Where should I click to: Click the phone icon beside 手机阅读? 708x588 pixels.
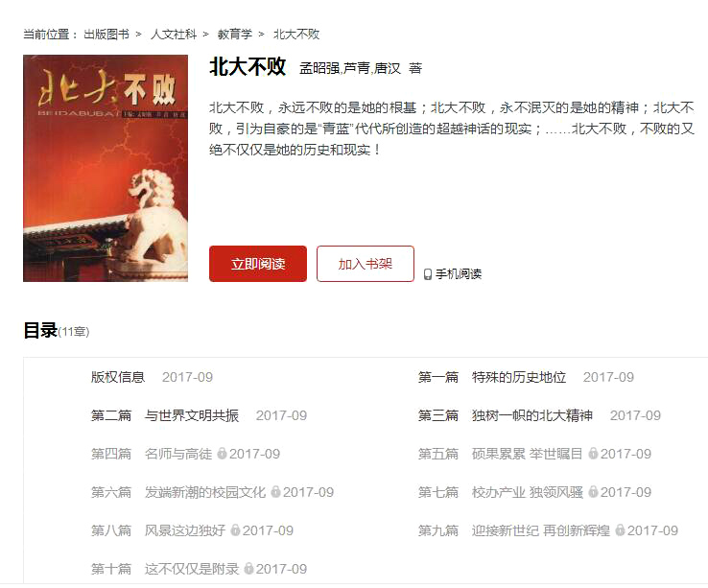tap(427, 274)
